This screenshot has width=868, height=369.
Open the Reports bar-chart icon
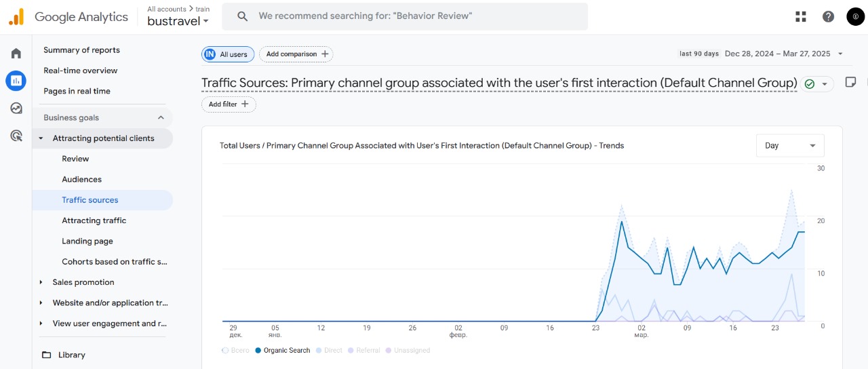16,81
